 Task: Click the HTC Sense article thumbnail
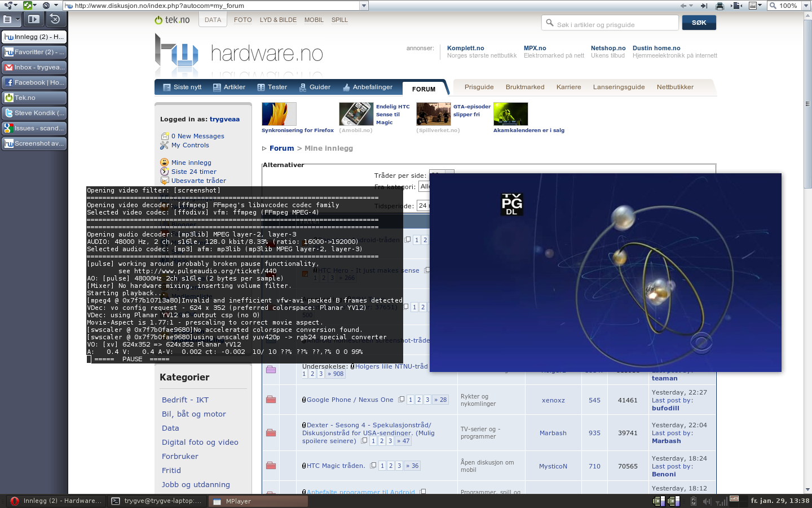356,114
